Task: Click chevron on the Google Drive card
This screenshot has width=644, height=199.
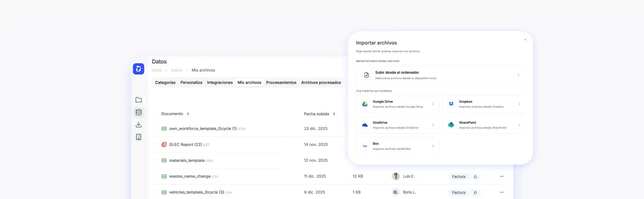Action: point(433,104)
